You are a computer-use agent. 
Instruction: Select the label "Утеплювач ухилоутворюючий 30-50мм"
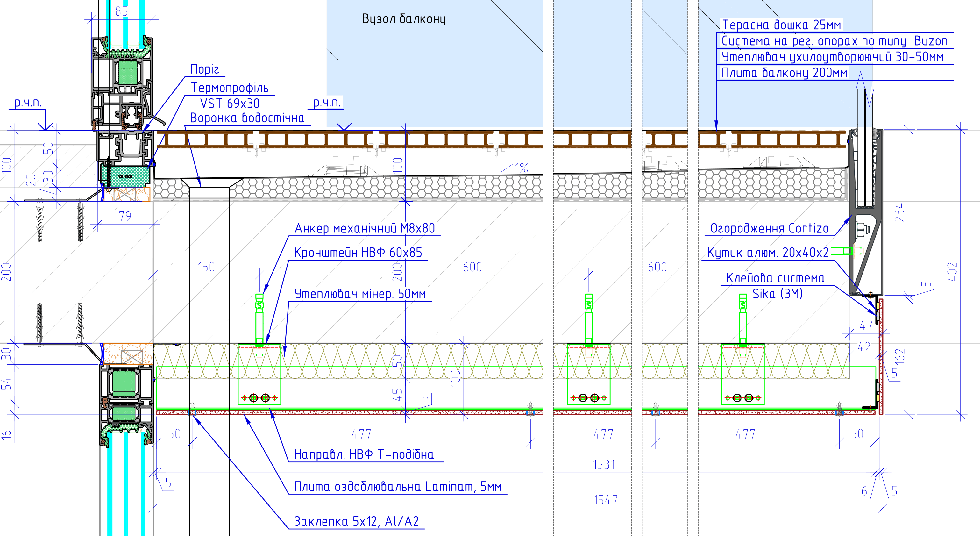832,57
